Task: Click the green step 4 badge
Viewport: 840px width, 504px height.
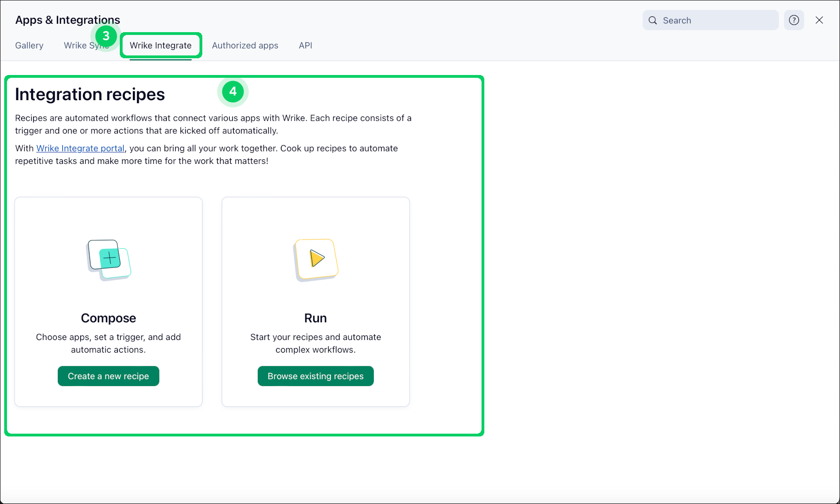Action: 233,92
